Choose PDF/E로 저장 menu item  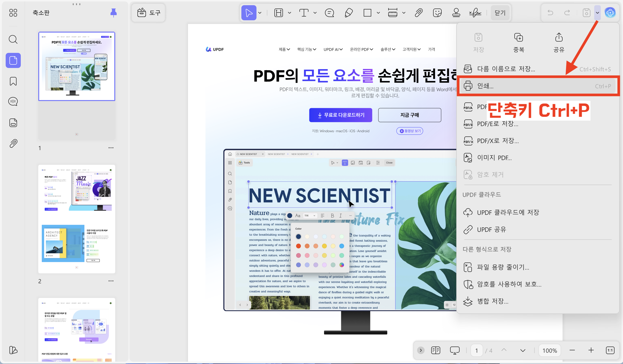tap(538, 123)
